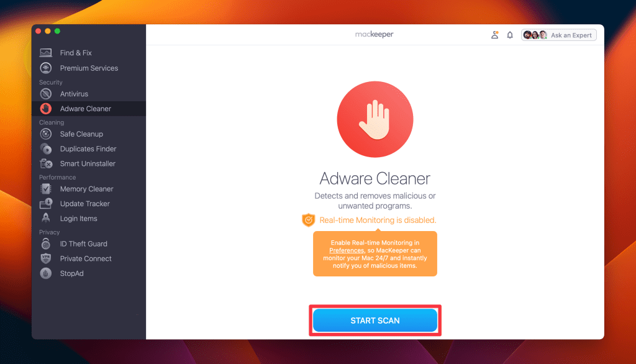The image size is (636, 364).
Task: Select Antivirus in the sidebar
Action: [x=88, y=94]
